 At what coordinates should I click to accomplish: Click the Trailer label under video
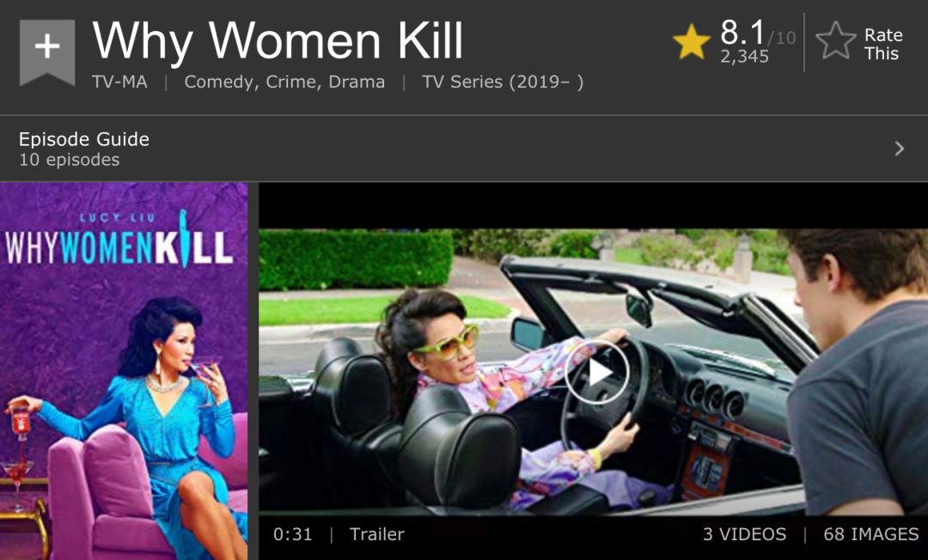tap(377, 534)
